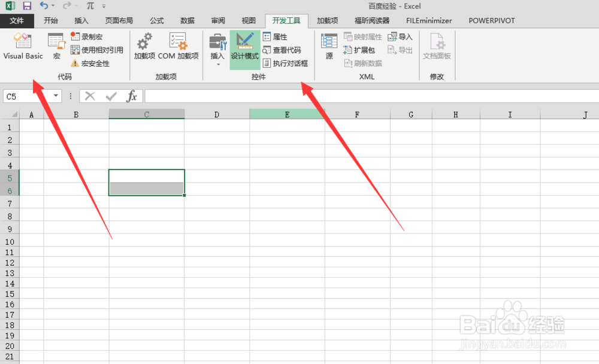Screen dimensions: 599x364
Task: Switch to the Add-ins (加载项) ribbon tab
Action: click(328, 20)
